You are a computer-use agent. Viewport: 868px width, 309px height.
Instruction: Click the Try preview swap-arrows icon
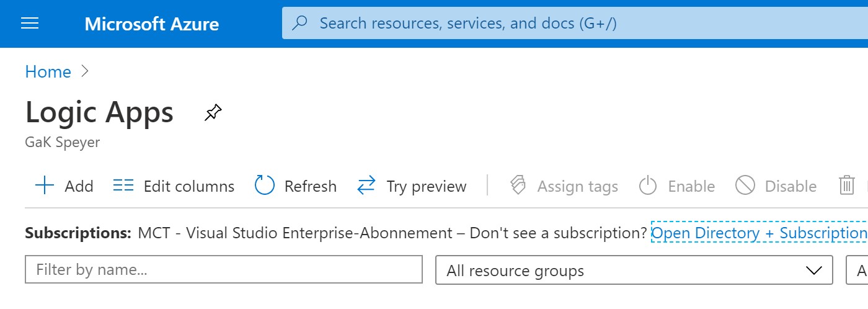366,186
